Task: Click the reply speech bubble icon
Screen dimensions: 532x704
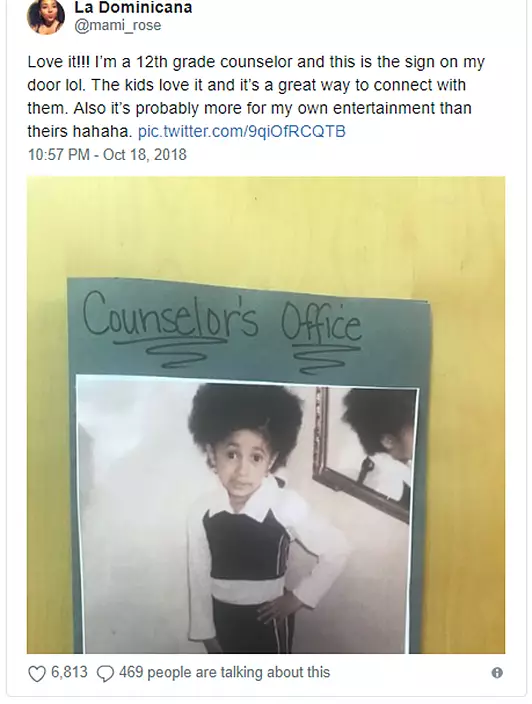Action: pos(106,673)
